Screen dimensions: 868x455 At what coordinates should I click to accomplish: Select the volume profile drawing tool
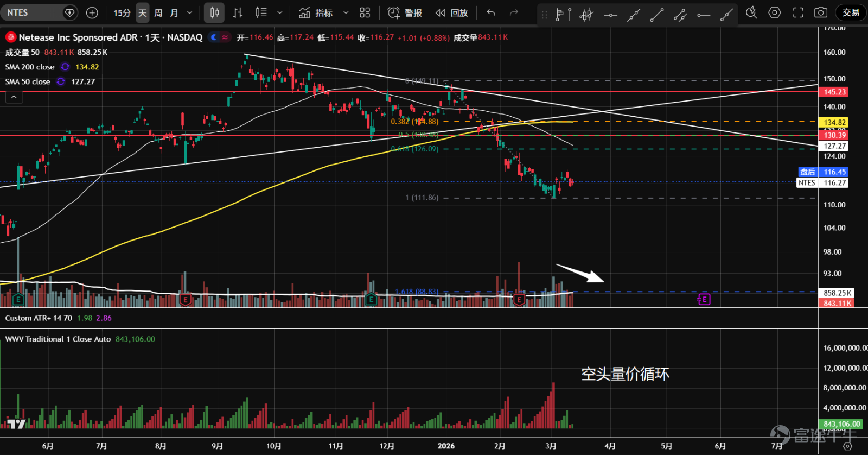tap(563, 15)
